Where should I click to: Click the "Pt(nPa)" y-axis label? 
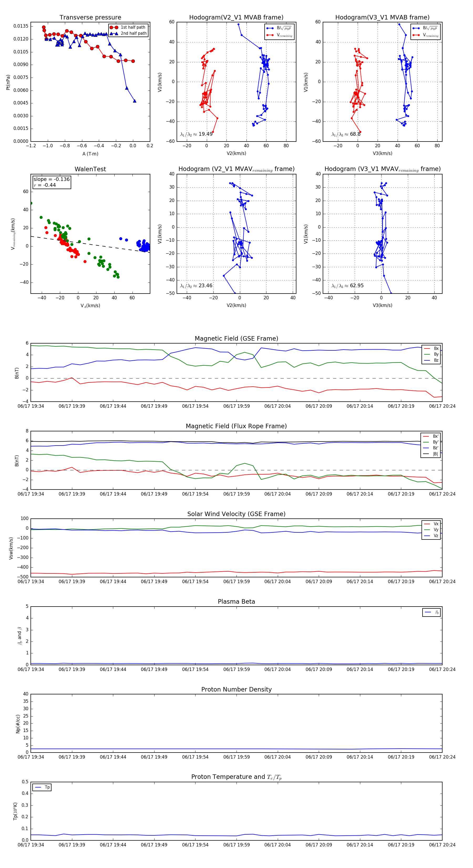8,82
